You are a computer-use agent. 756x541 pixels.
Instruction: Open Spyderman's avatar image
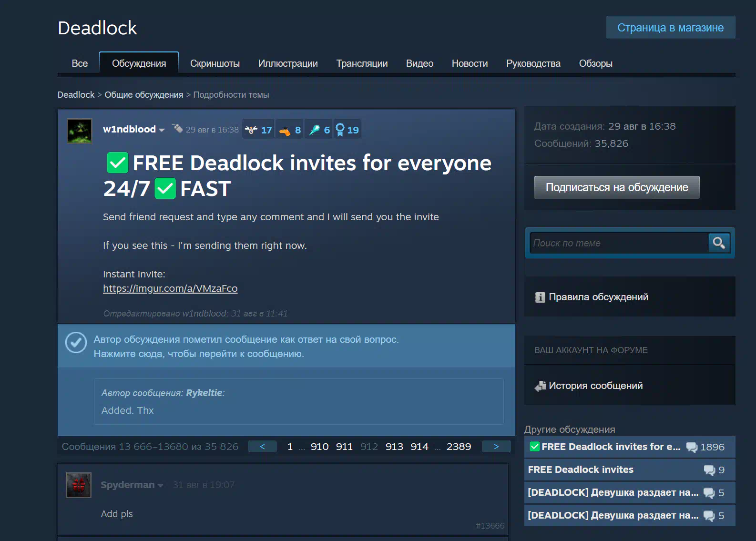point(79,485)
